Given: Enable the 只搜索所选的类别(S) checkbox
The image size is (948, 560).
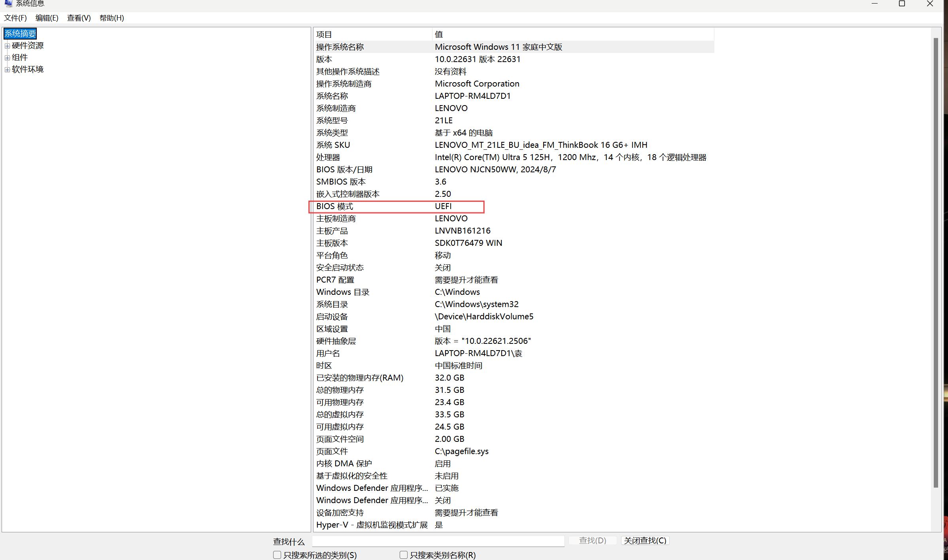Looking at the screenshot, I should pyautogui.click(x=277, y=555).
